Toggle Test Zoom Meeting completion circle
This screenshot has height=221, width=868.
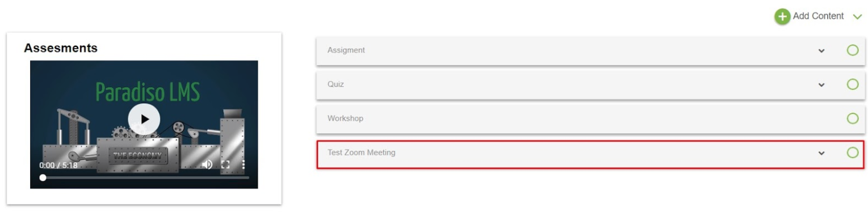[x=852, y=152]
